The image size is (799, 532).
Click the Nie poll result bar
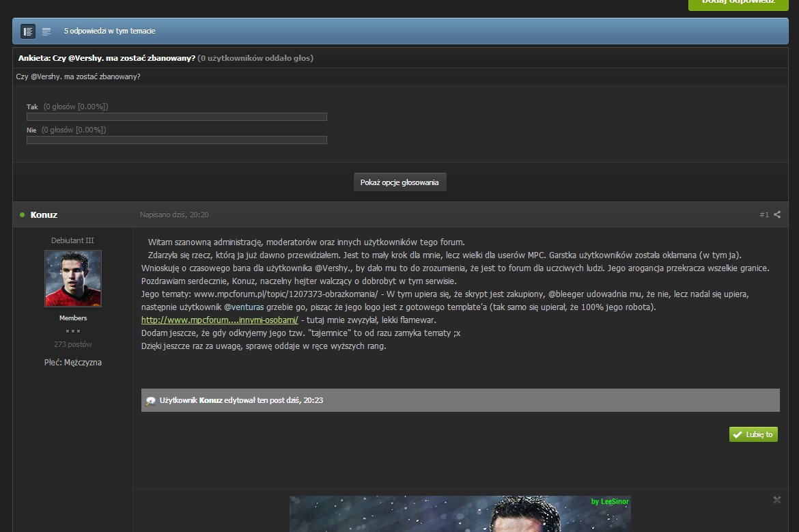(177, 140)
